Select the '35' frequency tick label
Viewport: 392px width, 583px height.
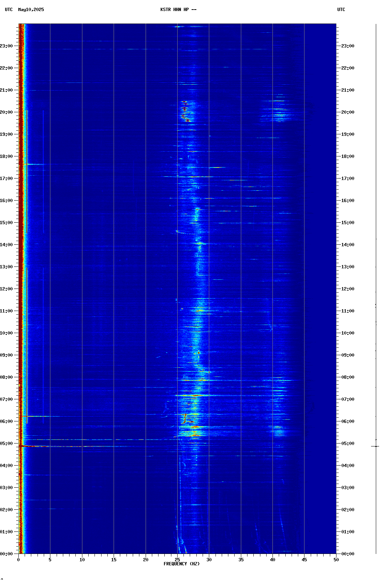pos(241,560)
